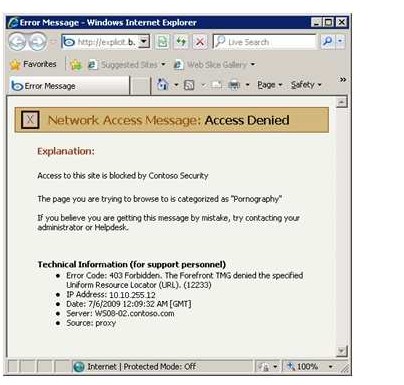This screenshot has width=404, height=385.
Task: Click the Explanation heading
Action: [x=66, y=151]
